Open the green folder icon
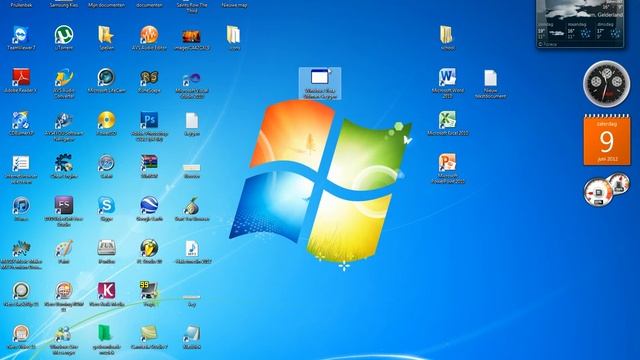The width and height of the screenshot is (640, 360). (x=105, y=333)
